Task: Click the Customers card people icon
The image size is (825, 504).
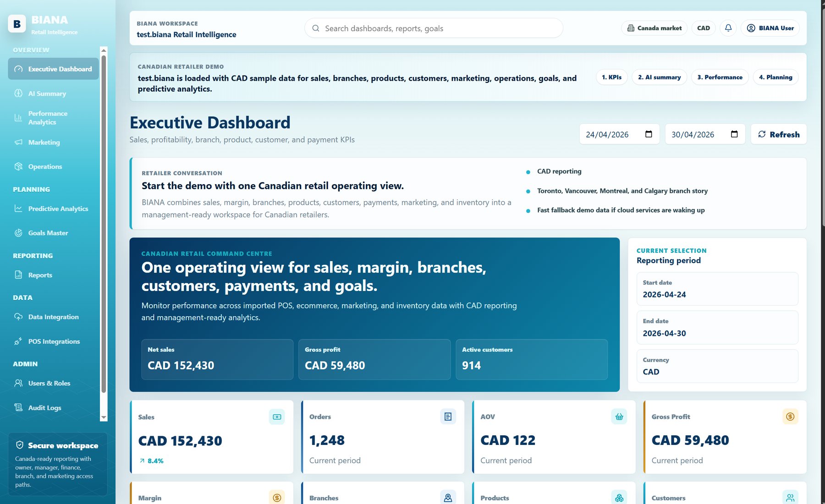Action: point(790,498)
